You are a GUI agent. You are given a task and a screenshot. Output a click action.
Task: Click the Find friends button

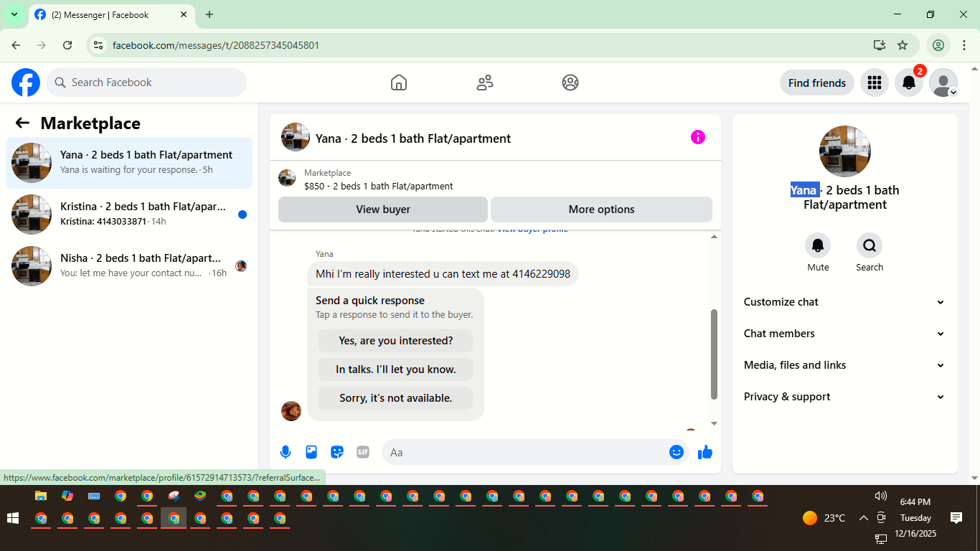[x=817, y=83]
